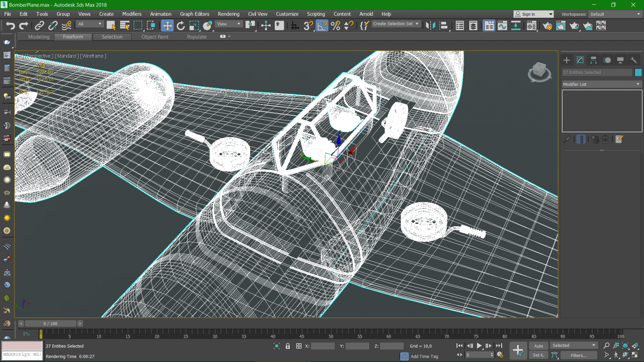Open the Modifier List dropdown
The image size is (644, 362).
click(601, 84)
